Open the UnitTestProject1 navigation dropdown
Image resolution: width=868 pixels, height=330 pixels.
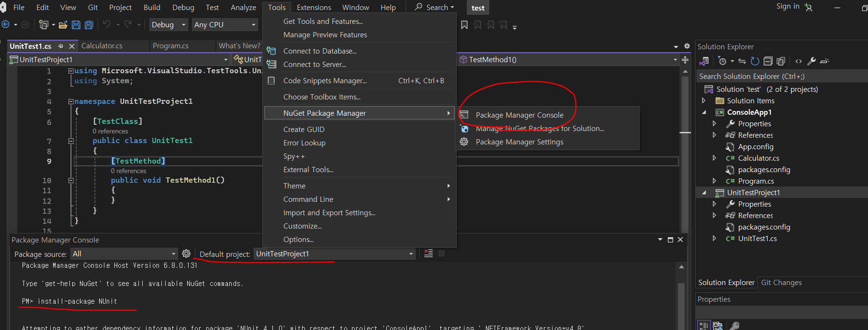pos(119,59)
